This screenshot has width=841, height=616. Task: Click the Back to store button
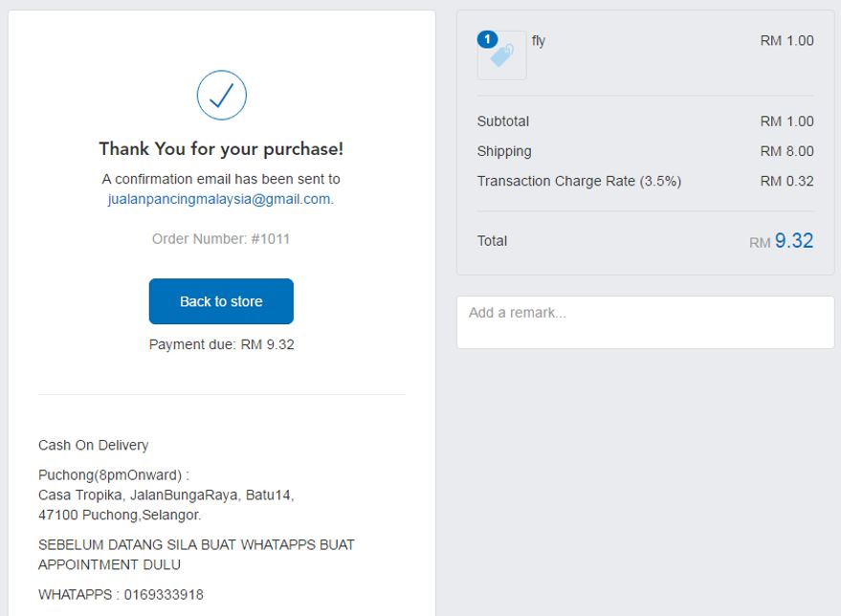pyautogui.click(x=221, y=301)
